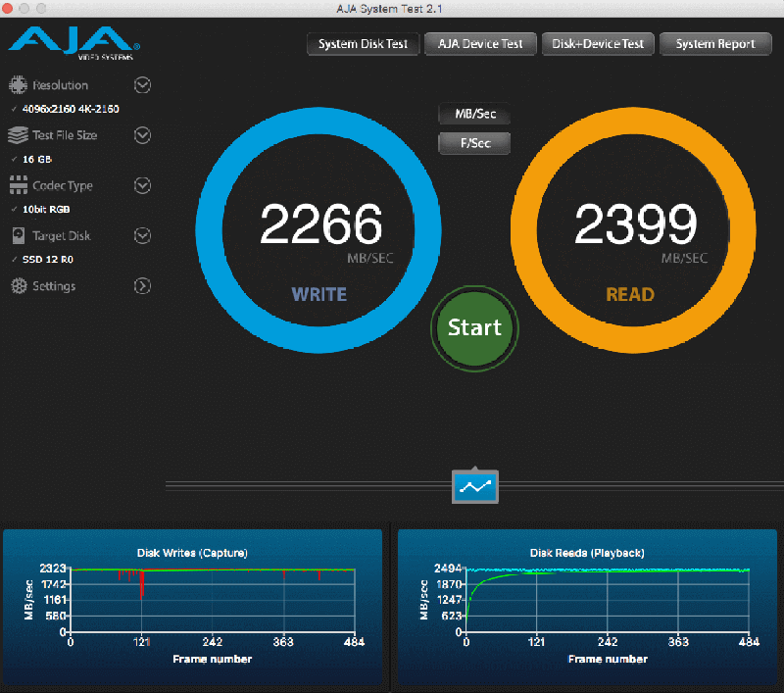Expand the Codec Type chevron
Viewport: 784px width, 693px height.
pos(142,185)
